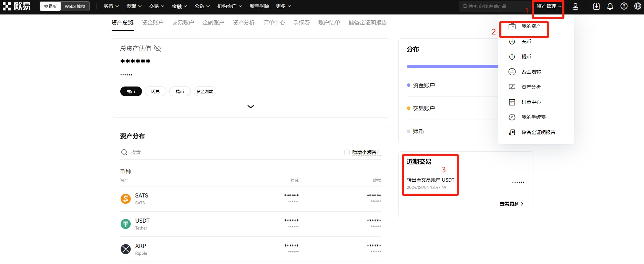The width and height of the screenshot is (644, 264).
Task: Click the help question mark icon
Action: (624, 7)
